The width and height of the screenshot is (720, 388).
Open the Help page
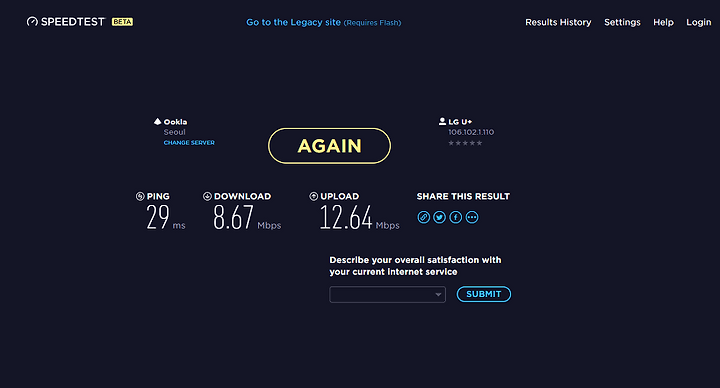[663, 22]
